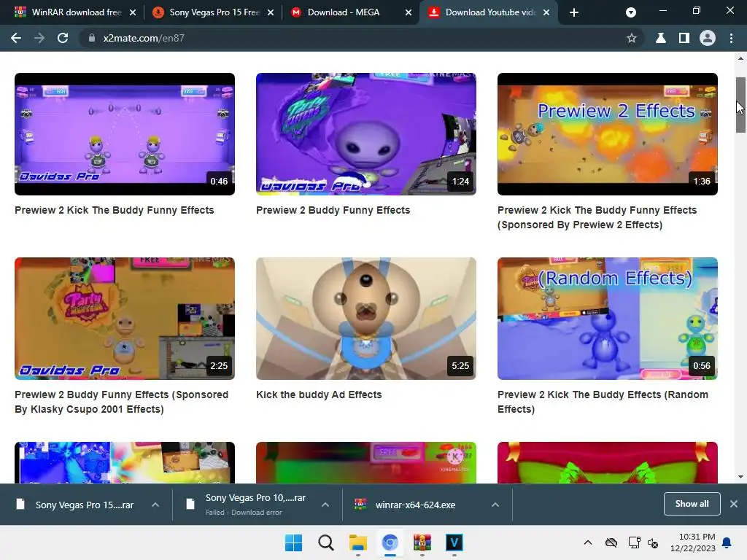Click title Prewiew 2 Buddy Funny Effects

(333, 210)
